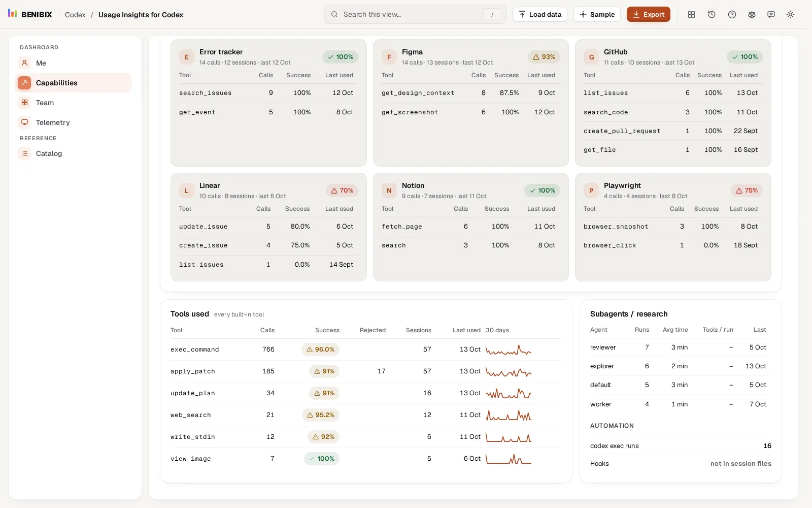Select the get_design_context tool name
This screenshot has height=508, width=812.
pos(418,93)
